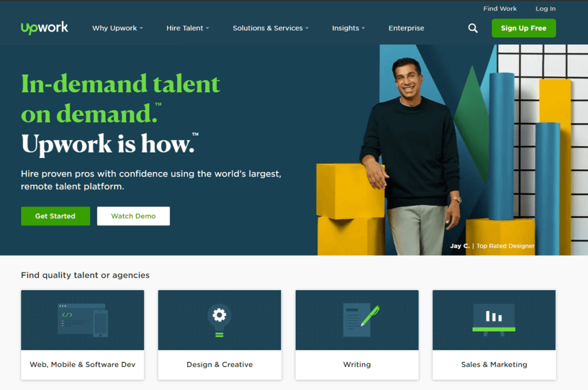Select the Design & Creative card label
Screen dimensions: 588x390
coord(220,365)
